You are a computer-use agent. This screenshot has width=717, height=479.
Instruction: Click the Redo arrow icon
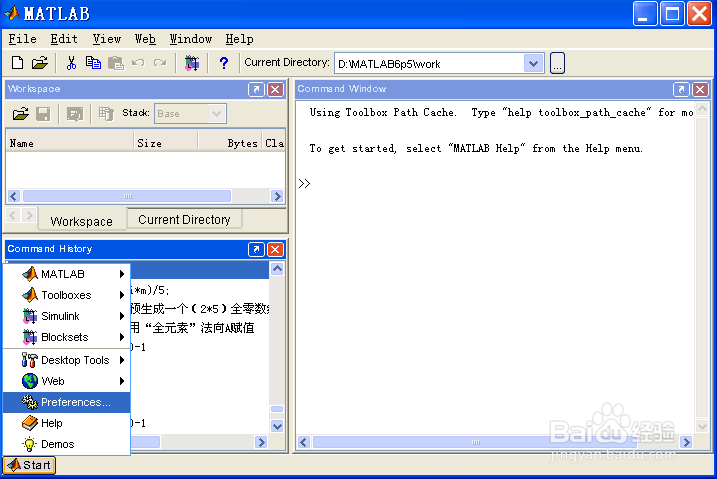coord(160,63)
